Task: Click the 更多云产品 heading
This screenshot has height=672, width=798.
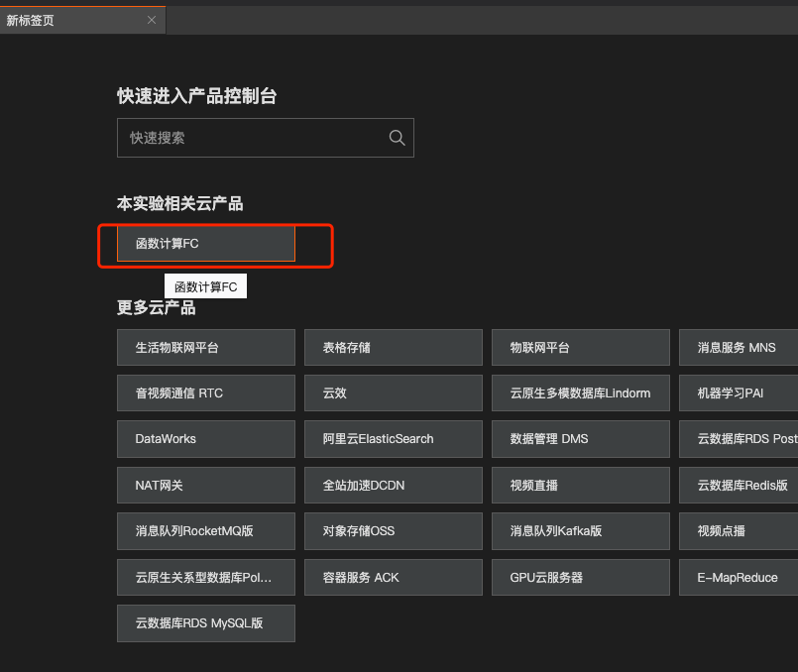Action: tap(157, 307)
